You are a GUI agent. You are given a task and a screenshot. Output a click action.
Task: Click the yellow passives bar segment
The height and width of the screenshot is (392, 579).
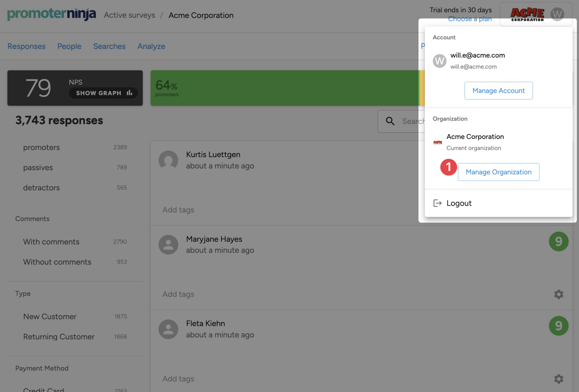click(422, 88)
